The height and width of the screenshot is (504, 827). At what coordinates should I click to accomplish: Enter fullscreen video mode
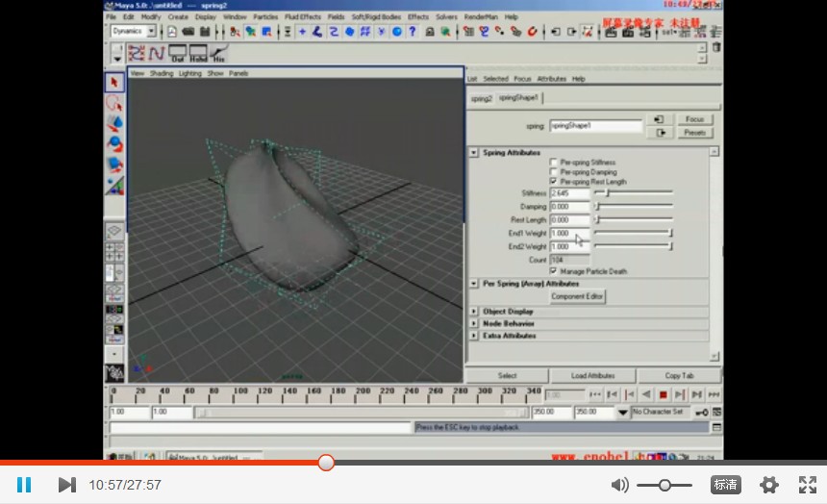point(808,485)
